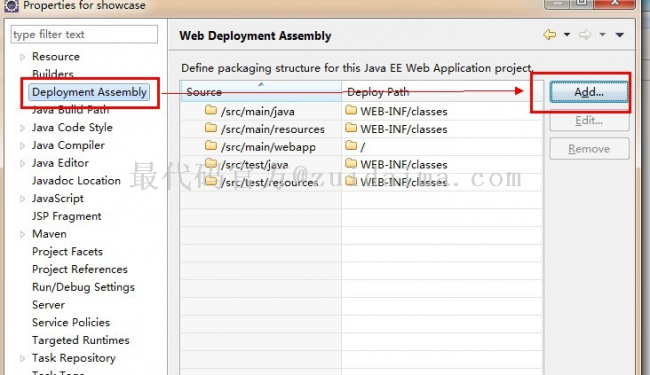The image size is (650, 375).
Task: Click the folder icon beside /src/test/resources
Action: (211, 181)
